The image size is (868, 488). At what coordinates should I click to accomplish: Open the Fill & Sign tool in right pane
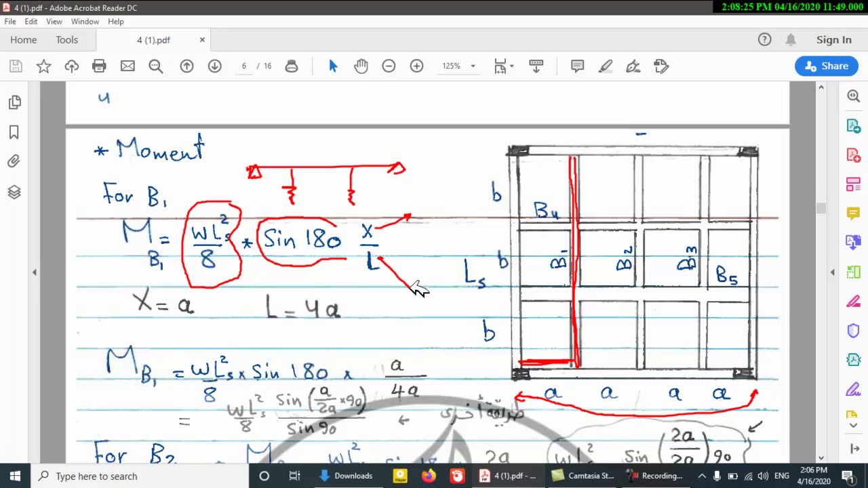[853, 389]
